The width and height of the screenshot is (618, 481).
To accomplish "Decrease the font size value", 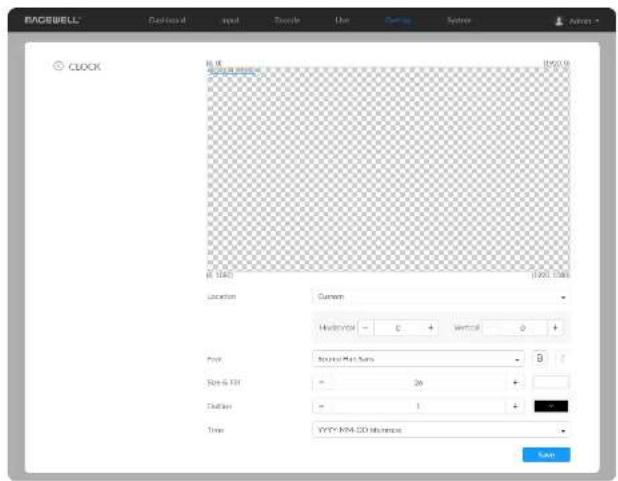I will (x=322, y=382).
